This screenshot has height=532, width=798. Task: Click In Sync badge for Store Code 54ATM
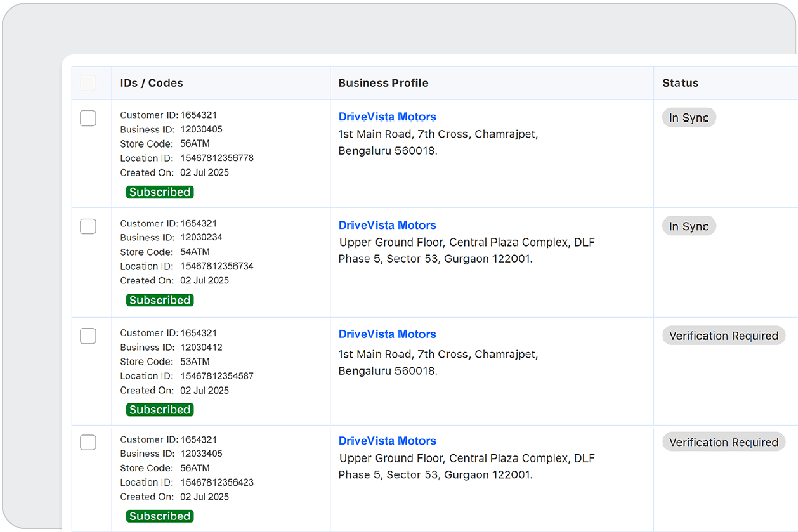pyautogui.click(x=688, y=226)
